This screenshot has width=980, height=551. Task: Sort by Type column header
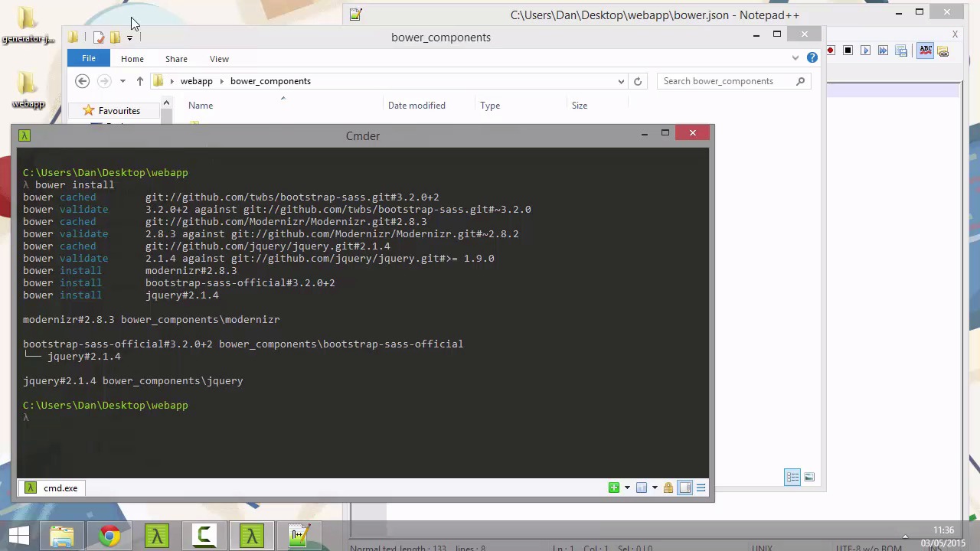tap(490, 106)
